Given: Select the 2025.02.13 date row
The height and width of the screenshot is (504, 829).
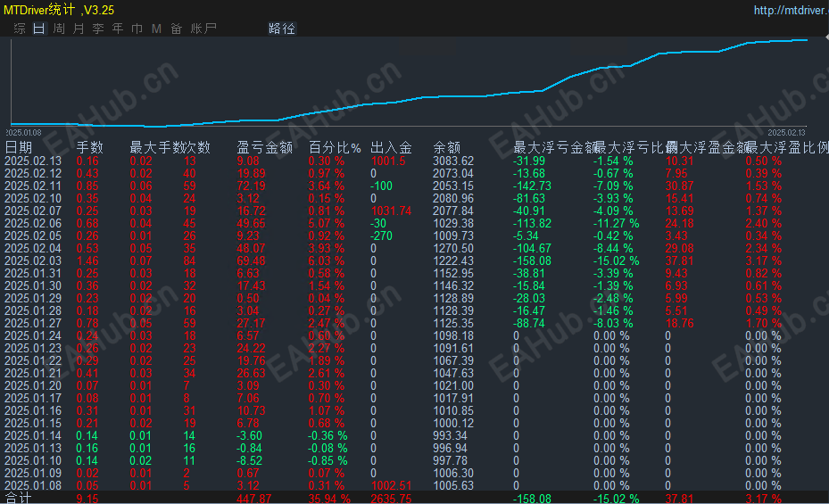Looking at the screenshot, I should click(33, 161).
